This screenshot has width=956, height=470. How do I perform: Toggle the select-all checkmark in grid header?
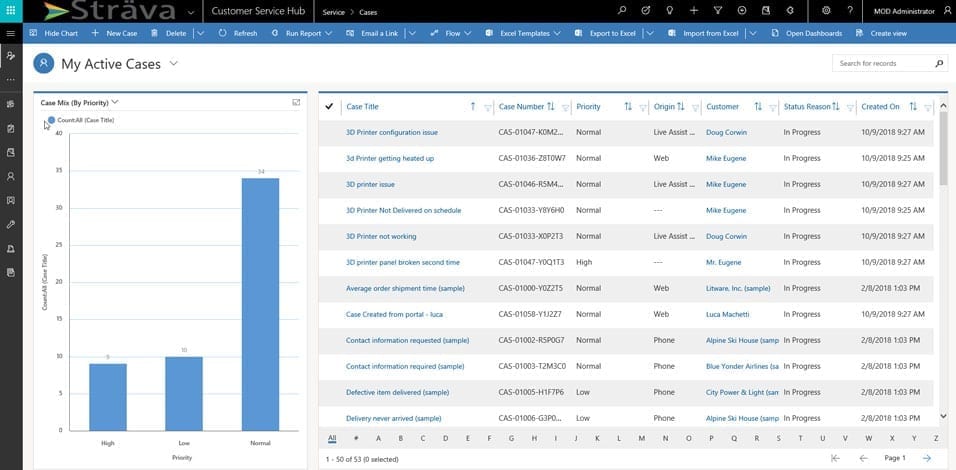point(329,106)
